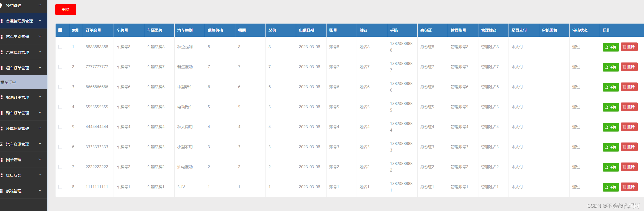Screen dimensions: 644x211
Task: Check the row for order 1111111111
Action: click(60, 187)
